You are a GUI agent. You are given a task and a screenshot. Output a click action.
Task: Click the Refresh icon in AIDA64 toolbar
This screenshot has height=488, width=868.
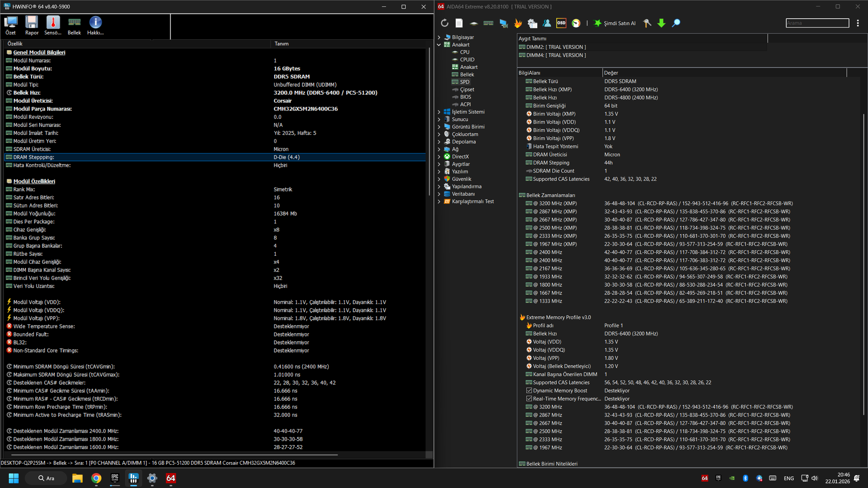[x=444, y=23]
